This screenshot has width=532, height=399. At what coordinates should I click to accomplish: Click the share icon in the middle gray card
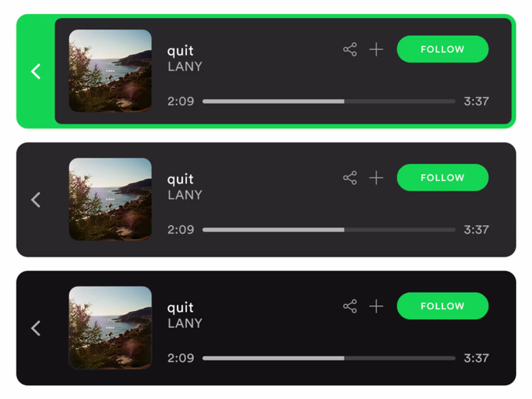(x=350, y=178)
